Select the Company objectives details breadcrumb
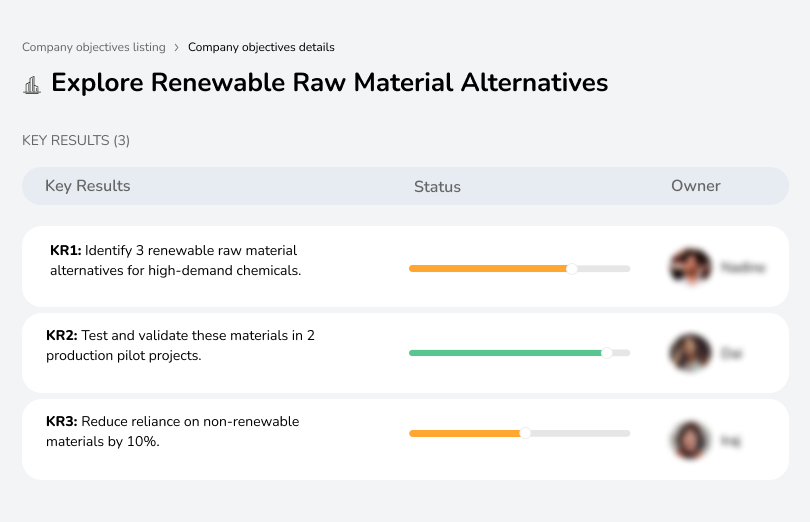Viewport: 810px width, 522px height. pos(261,47)
